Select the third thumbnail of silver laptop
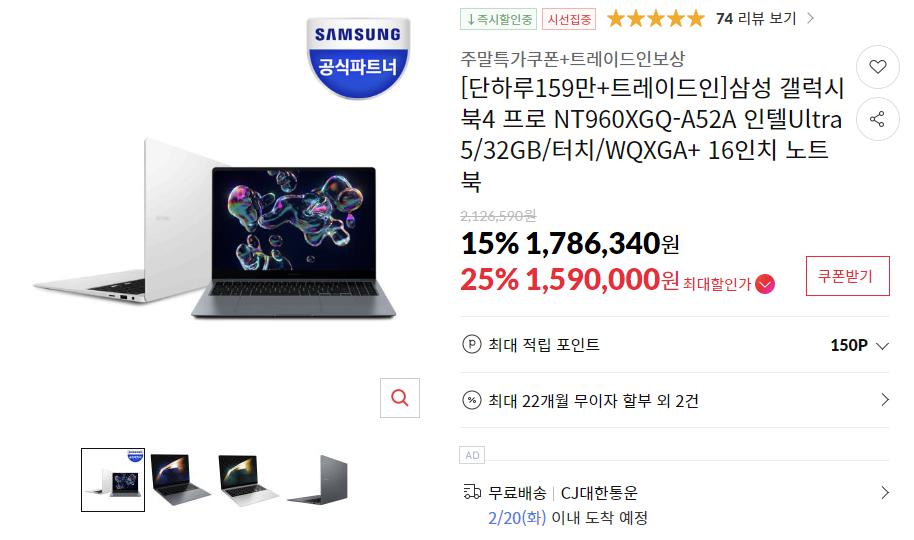The width and height of the screenshot is (914, 540). pos(248,480)
